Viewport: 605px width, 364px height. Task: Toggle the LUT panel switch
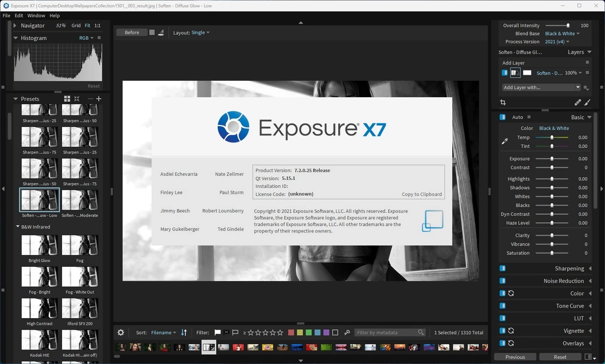pos(503,318)
